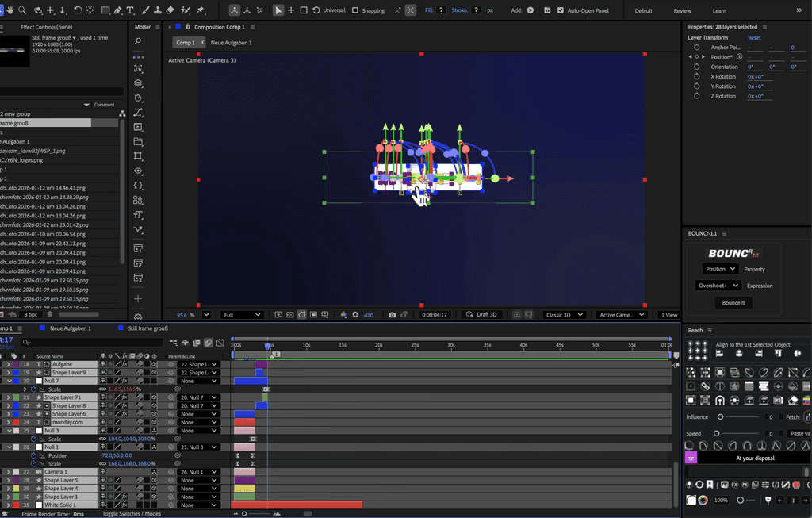
Task: Open the graph editor in timeline
Action: click(x=220, y=343)
